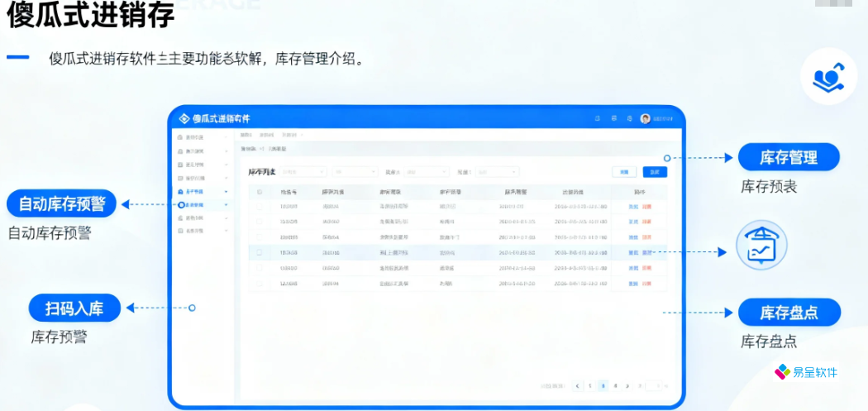Tick the checkbox in the highlighted fourth row
Viewport: 868px width, 411px height.
(x=259, y=252)
